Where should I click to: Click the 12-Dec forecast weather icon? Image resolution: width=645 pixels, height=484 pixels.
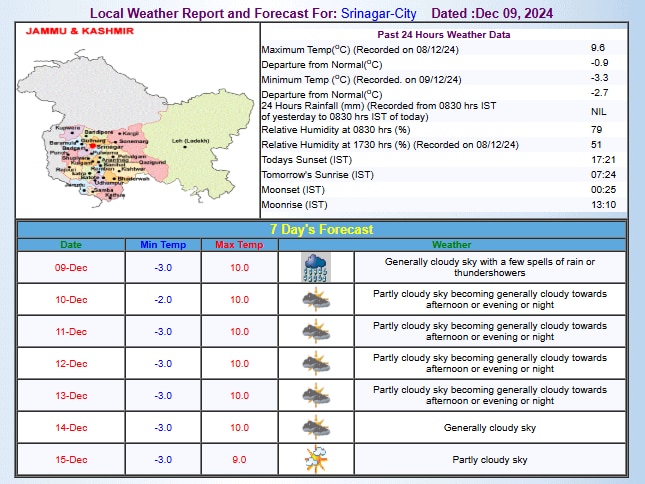point(317,364)
